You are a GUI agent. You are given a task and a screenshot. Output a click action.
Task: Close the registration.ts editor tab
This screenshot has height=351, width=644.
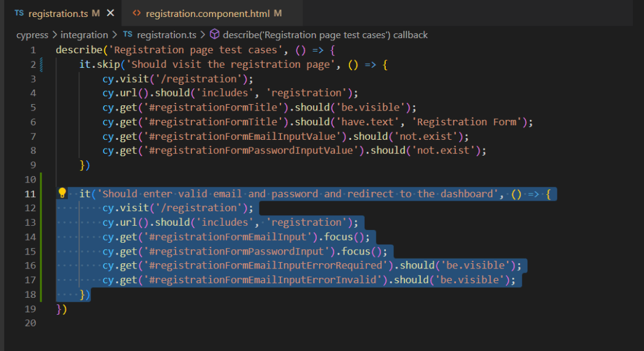(111, 13)
